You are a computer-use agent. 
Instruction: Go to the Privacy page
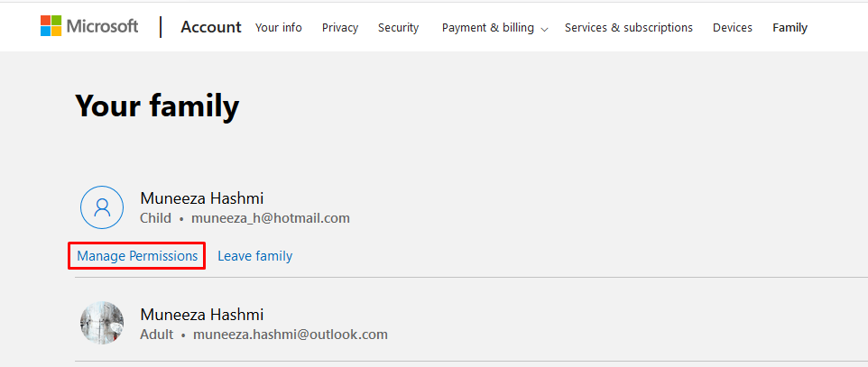pos(340,28)
